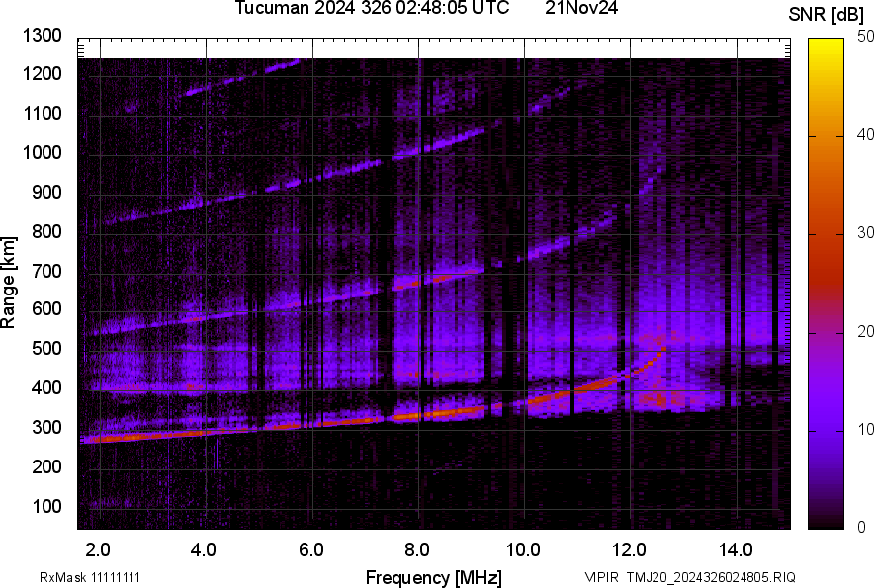Click the range tick label '700'
Viewport: 874px width, 588px height.
[x=46, y=271]
